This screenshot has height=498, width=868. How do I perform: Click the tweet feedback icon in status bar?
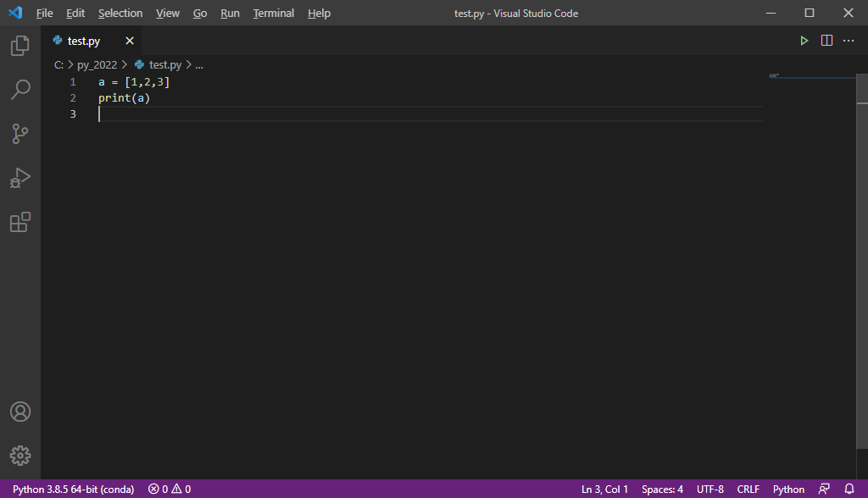tap(823, 489)
